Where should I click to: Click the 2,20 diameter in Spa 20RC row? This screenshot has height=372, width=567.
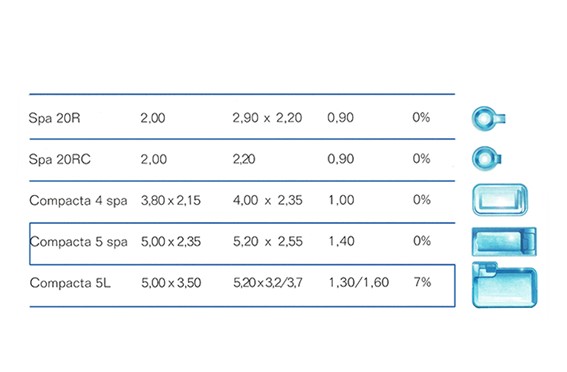tap(244, 159)
